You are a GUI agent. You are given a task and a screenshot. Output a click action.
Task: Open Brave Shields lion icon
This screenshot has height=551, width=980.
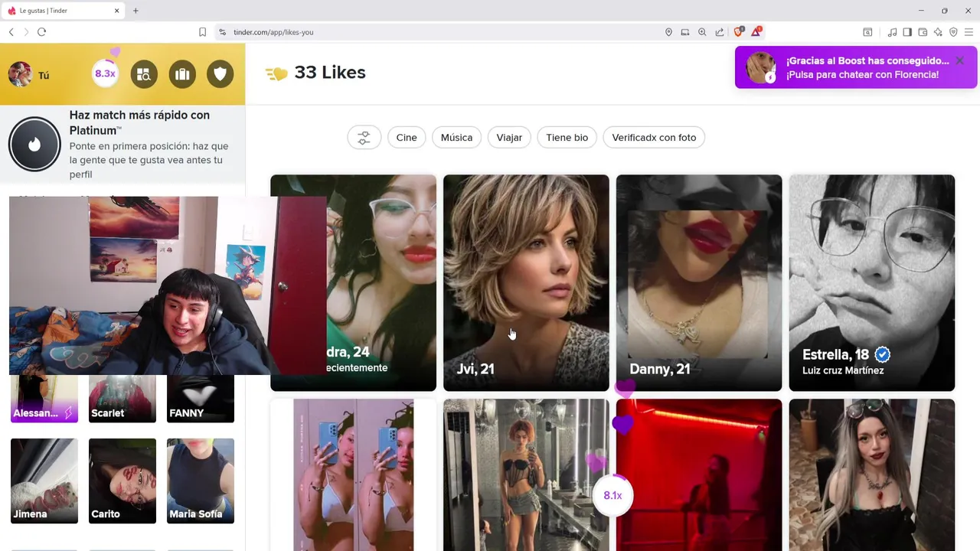738,31
